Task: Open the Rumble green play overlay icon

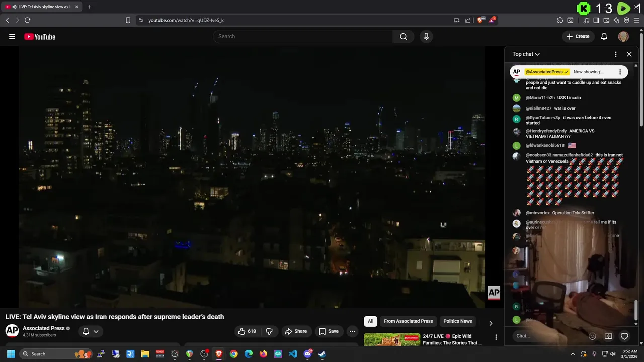Action: tap(623, 8)
